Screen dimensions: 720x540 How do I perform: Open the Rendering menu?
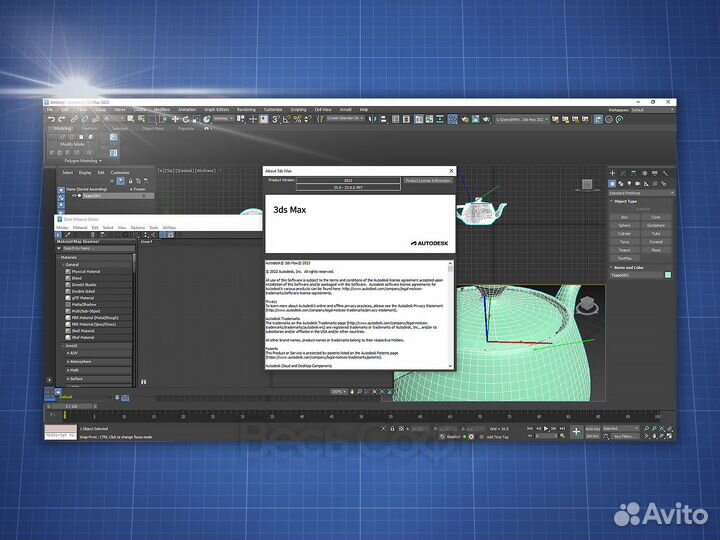246,110
